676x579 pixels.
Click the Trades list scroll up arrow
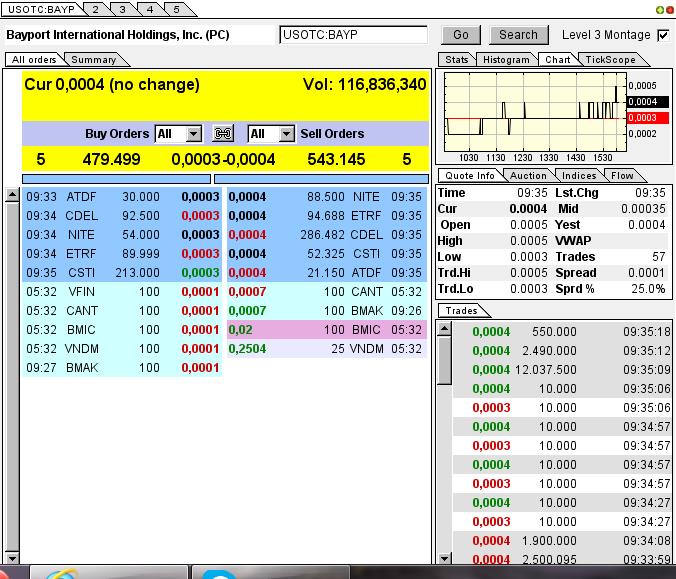tap(444, 329)
